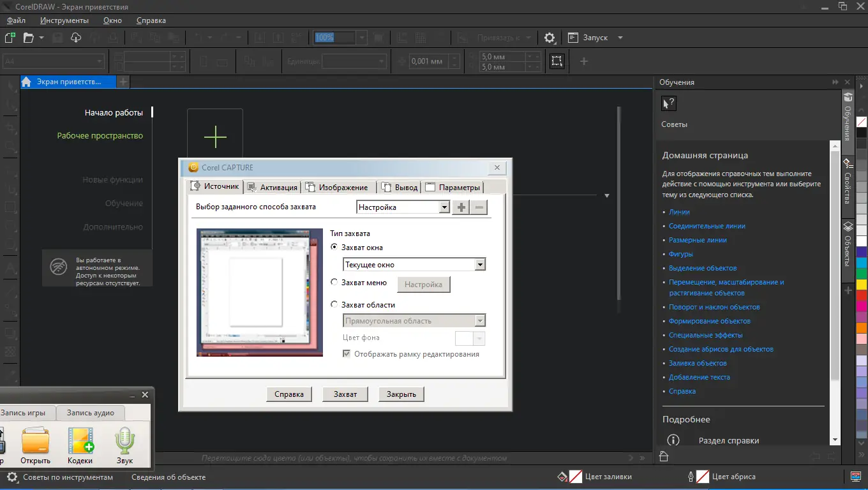This screenshot has height=490, width=868.
Task: Open the 'Настройка' preset dropdown
Action: tap(444, 207)
